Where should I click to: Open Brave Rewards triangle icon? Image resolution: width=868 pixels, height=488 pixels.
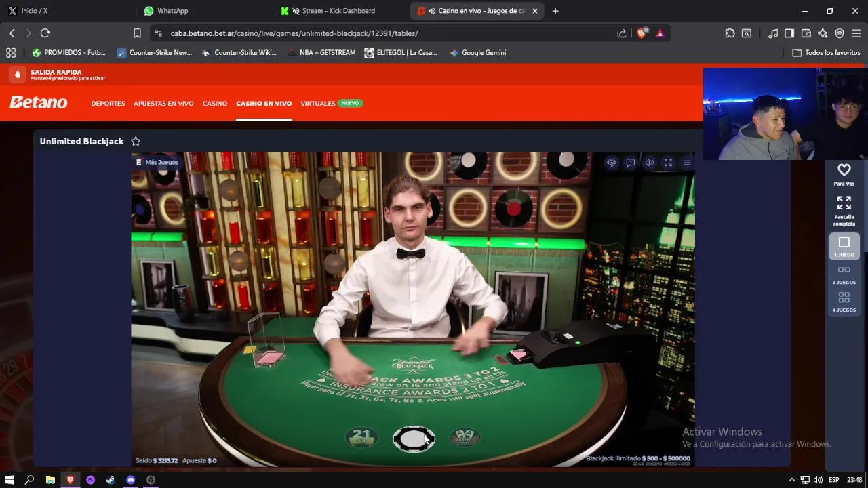point(660,33)
